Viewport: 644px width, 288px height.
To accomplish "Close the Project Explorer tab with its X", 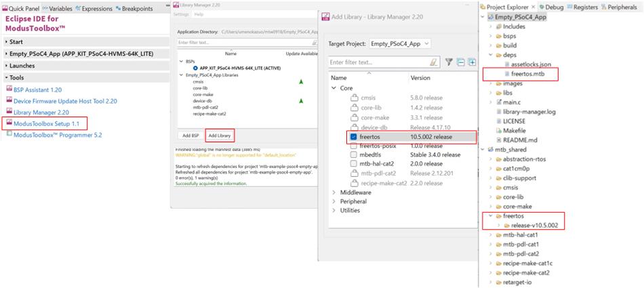I will pyautogui.click(x=533, y=7).
